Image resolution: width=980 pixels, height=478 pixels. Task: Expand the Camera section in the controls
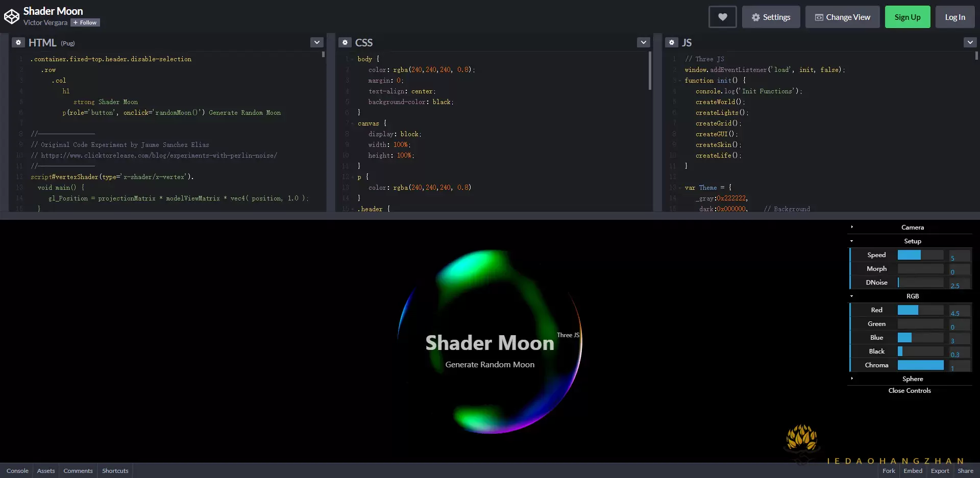852,227
